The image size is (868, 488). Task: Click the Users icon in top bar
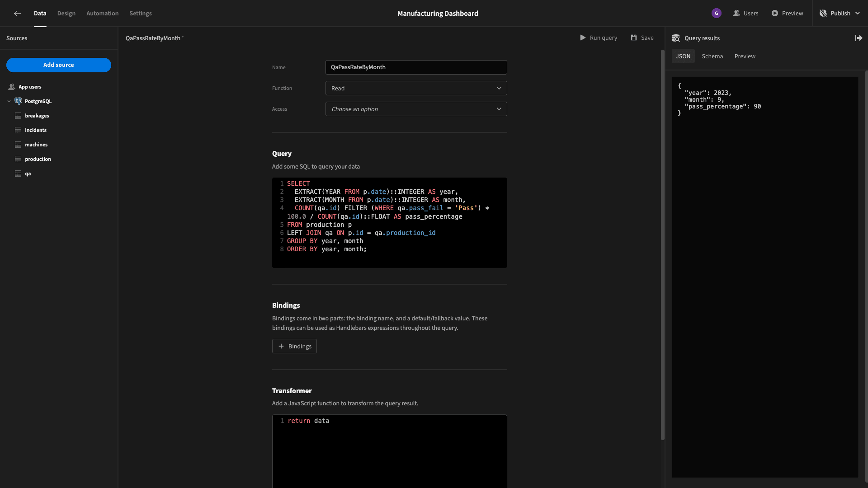pos(736,14)
